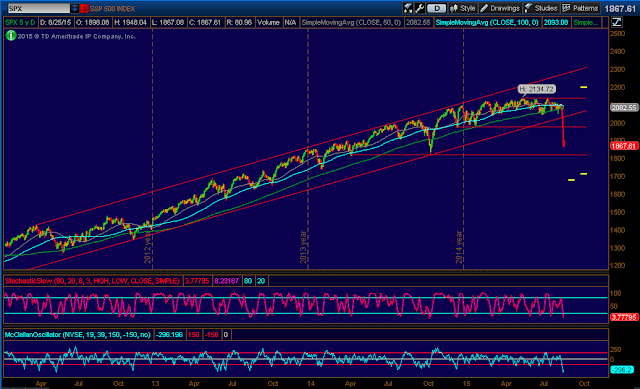The image size is (640, 389).
Task: Open the Patterns menu
Action: 580,8
